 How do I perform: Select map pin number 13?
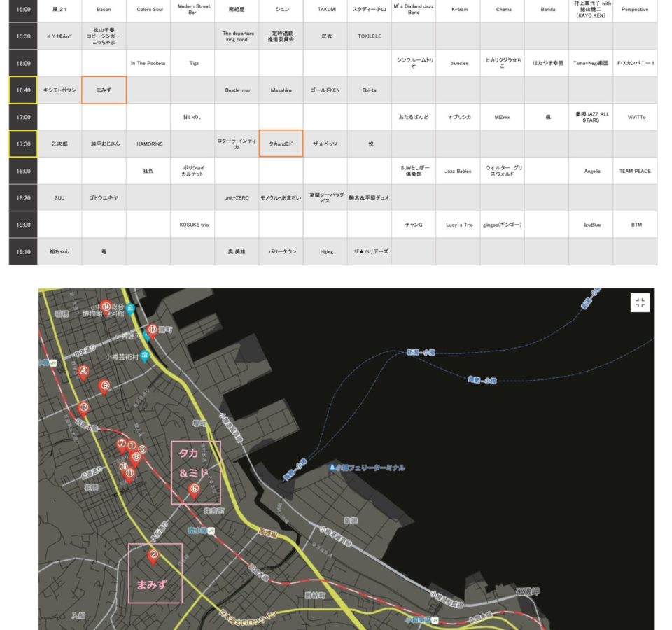click(153, 330)
